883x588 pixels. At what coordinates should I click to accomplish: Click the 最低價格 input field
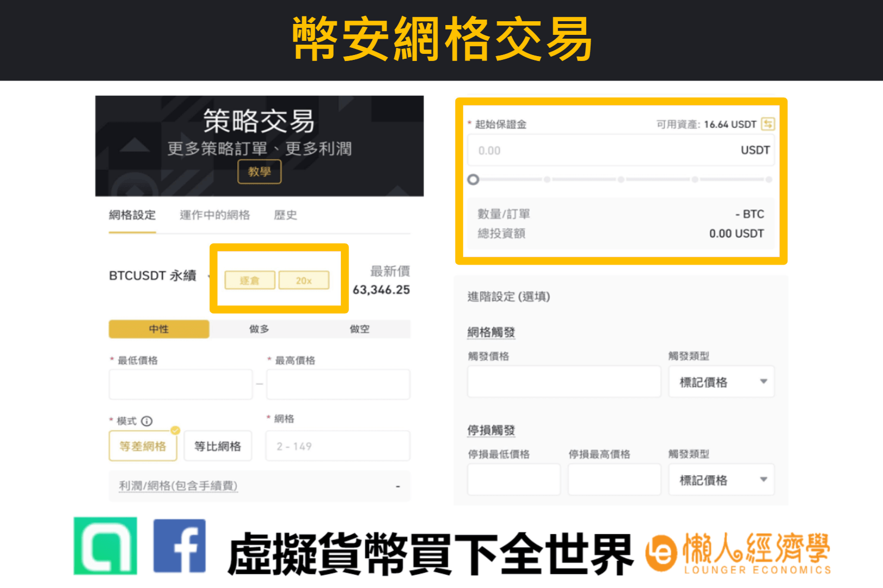click(181, 384)
